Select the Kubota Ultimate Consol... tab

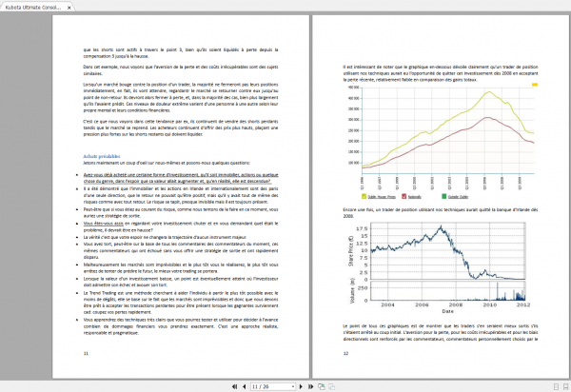pyautogui.click(x=33, y=8)
